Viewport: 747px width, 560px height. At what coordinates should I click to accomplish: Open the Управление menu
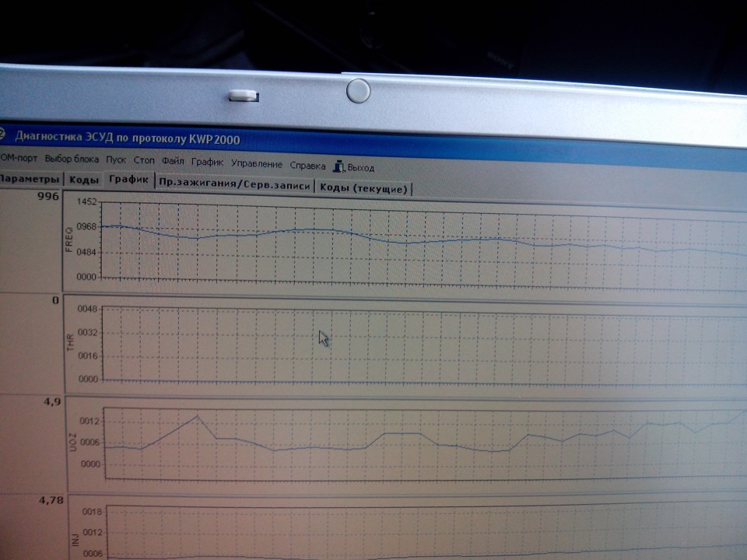coord(257,164)
